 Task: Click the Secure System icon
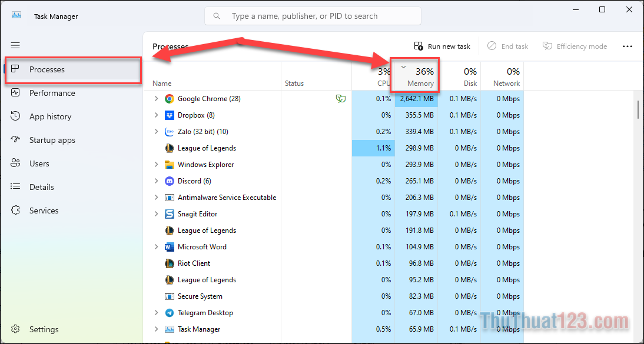click(x=169, y=296)
